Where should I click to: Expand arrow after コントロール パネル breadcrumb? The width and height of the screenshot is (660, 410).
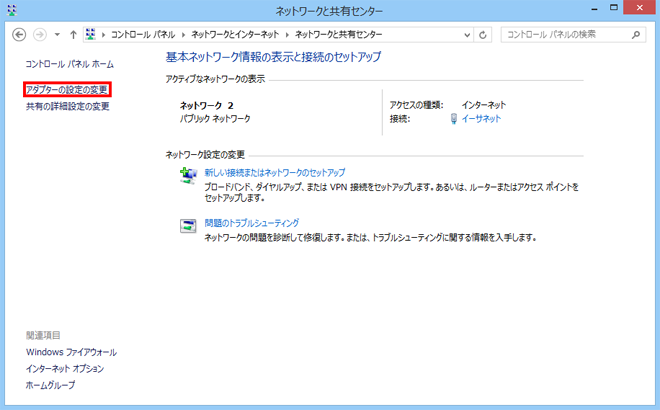183,35
